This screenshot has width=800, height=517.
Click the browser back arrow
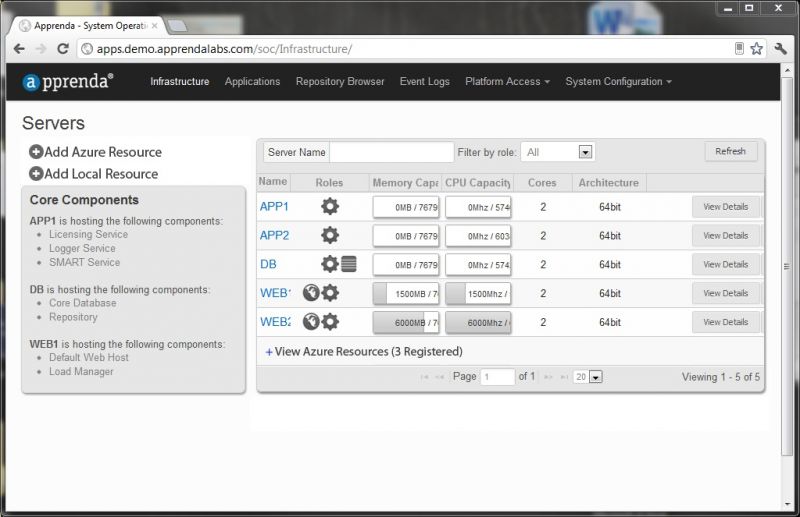pos(19,49)
